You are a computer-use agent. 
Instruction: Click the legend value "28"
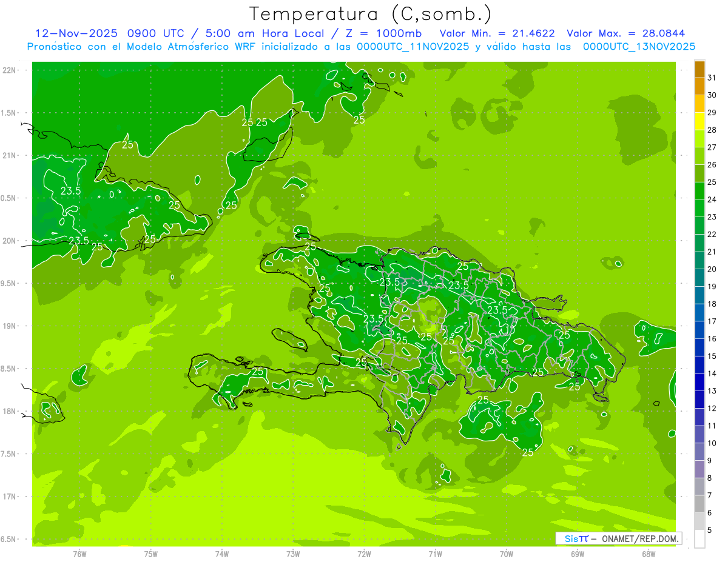pos(712,130)
